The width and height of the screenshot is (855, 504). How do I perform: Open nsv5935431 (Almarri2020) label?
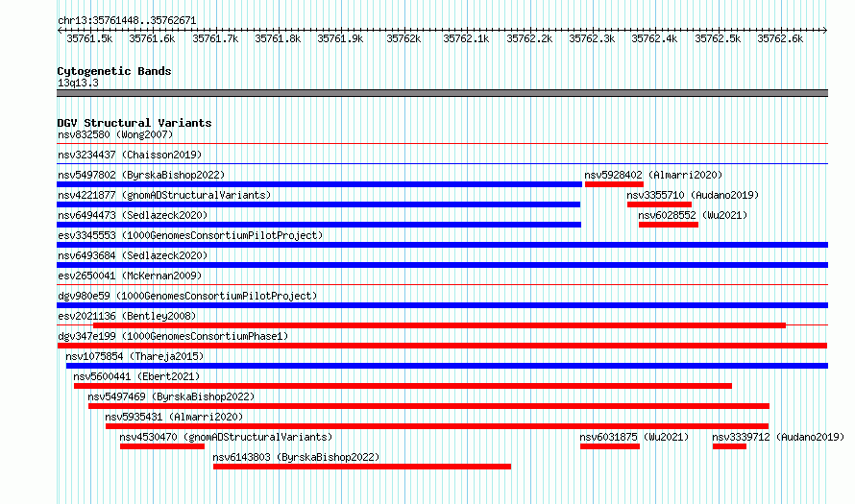click(174, 417)
